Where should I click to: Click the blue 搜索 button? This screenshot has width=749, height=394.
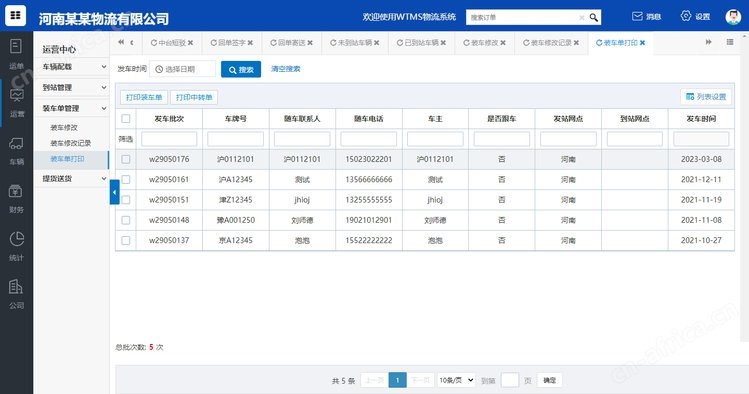[x=241, y=69]
